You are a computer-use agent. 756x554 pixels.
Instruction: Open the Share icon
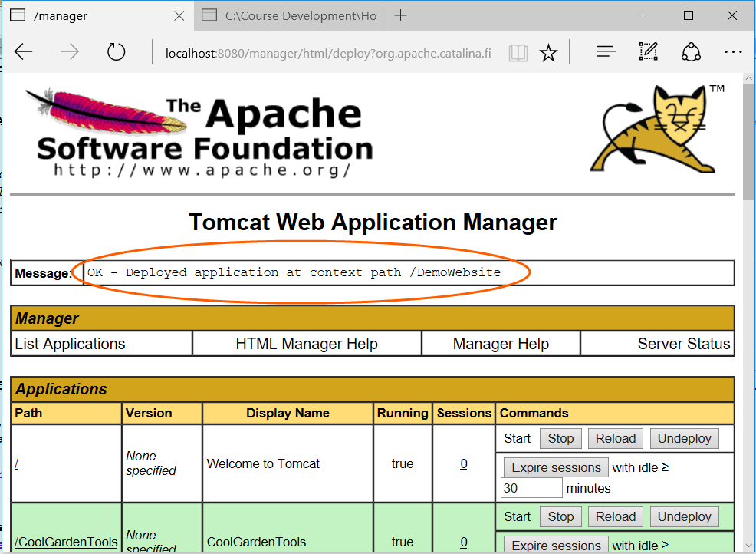tap(691, 51)
